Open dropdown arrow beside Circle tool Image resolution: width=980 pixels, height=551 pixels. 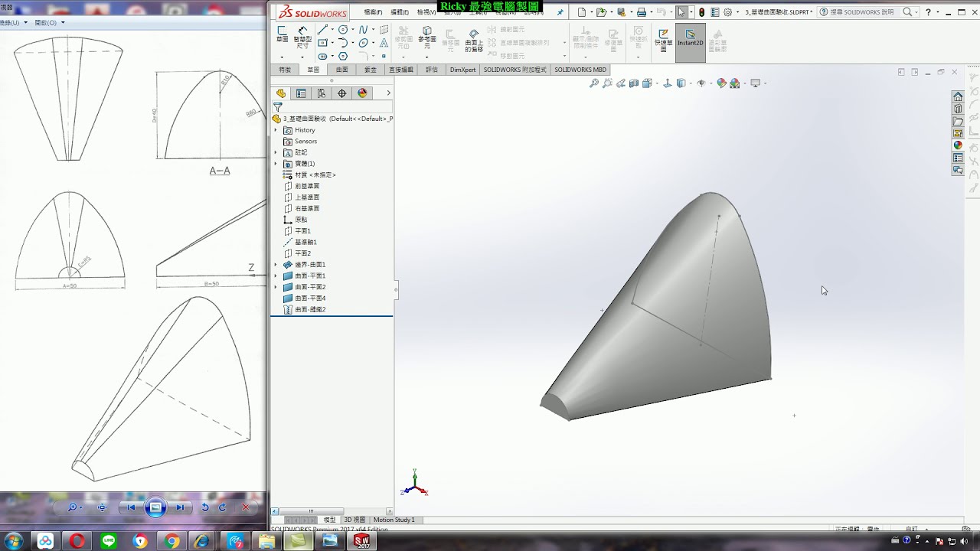[352, 30]
